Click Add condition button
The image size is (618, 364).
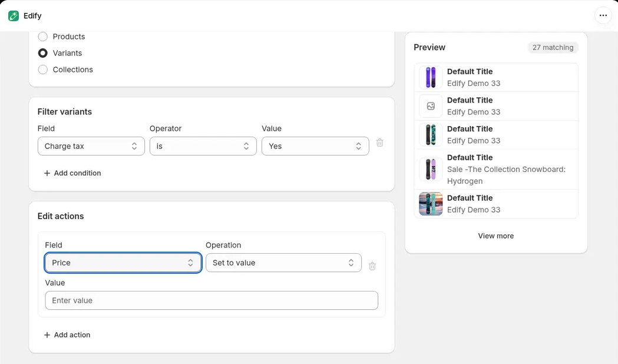pyautogui.click(x=72, y=173)
